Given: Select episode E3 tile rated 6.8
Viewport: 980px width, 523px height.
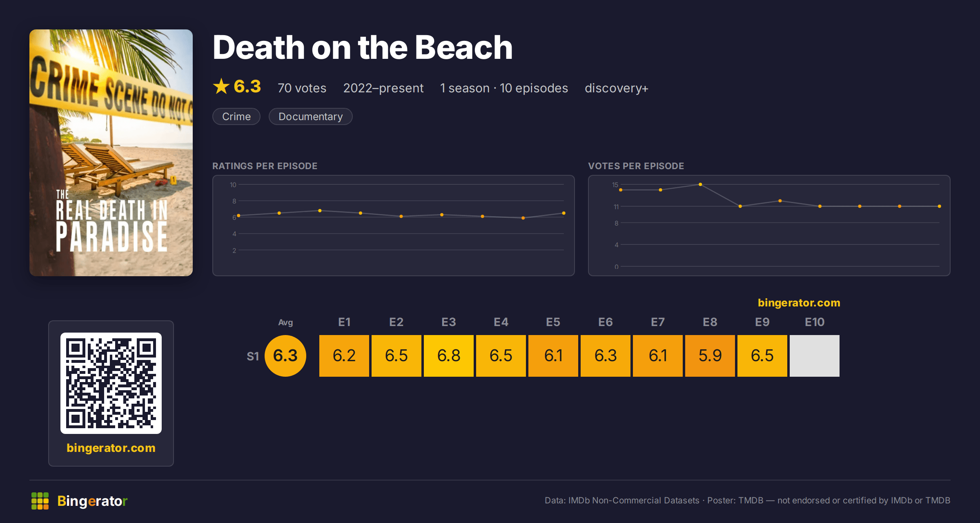Looking at the screenshot, I should (449, 356).
